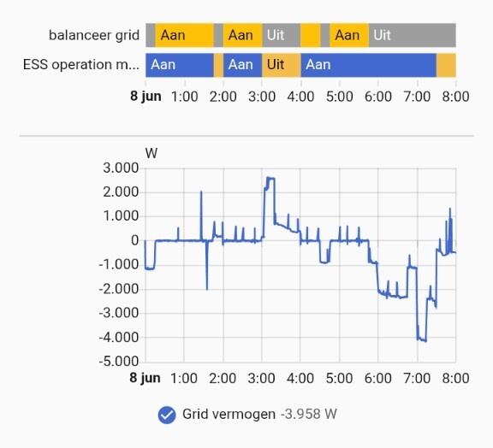Image resolution: width=493 pixels, height=448 pixels.
Task: Click the 0 y-axis label
Action: [134, 240]
